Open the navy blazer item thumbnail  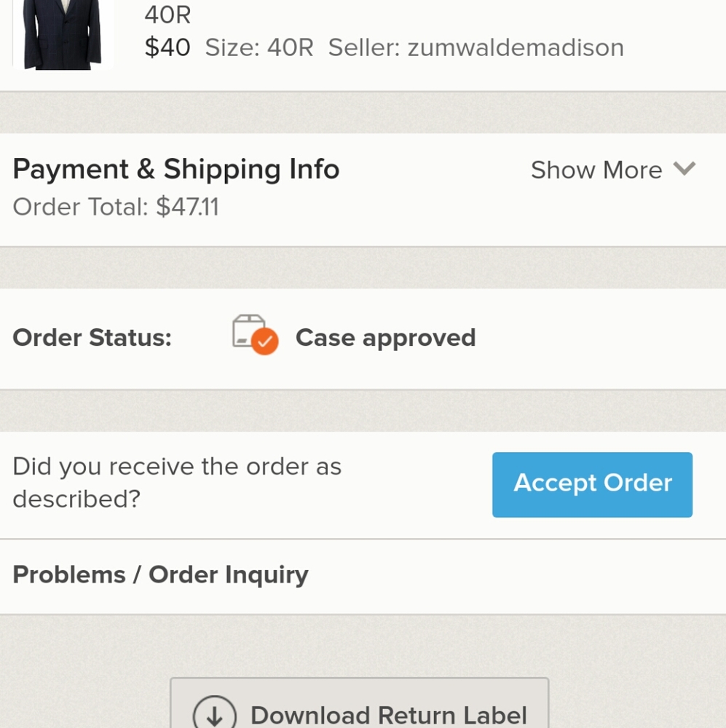(62, 36)
